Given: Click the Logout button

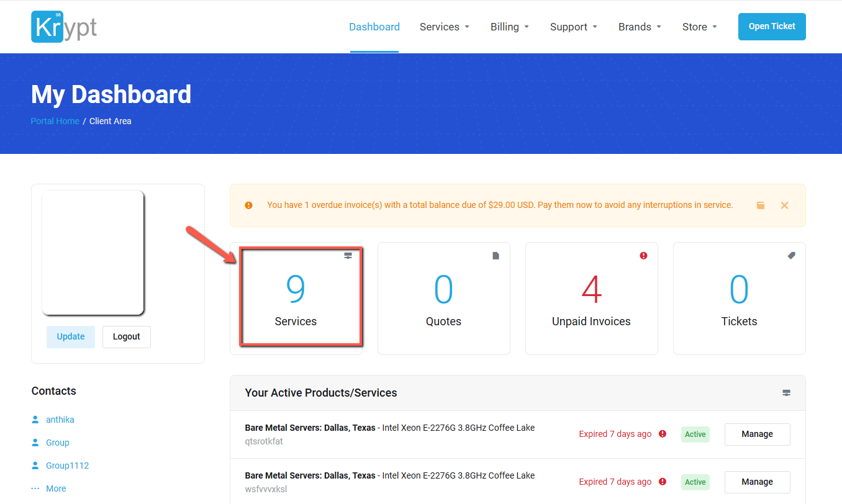Looking at the screenshot, I should [127, 336].
